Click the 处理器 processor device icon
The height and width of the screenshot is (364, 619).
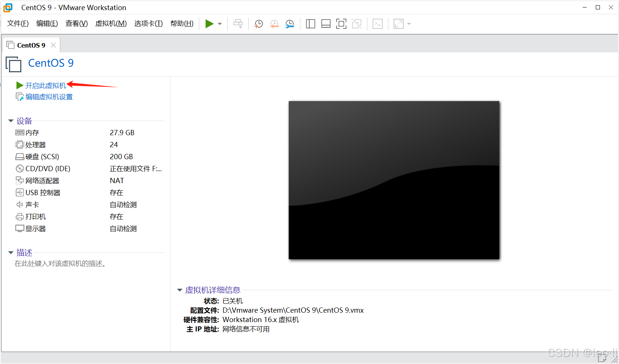[19, 145]
